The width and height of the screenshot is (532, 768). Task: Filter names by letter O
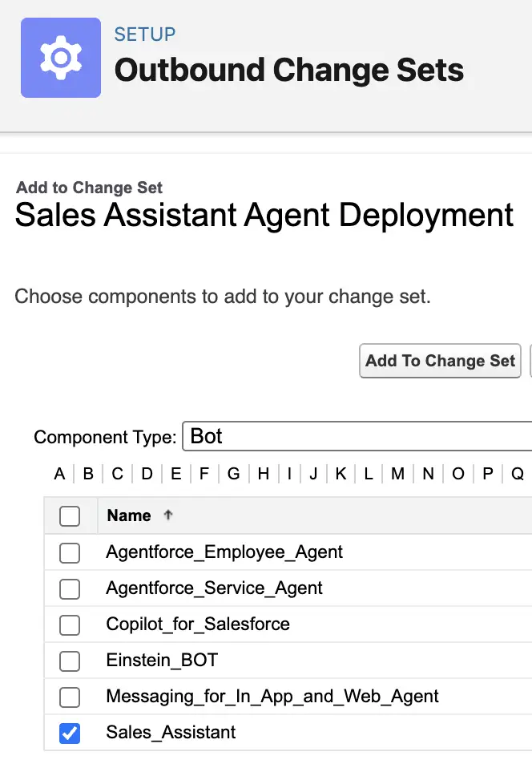pos(458,474)
